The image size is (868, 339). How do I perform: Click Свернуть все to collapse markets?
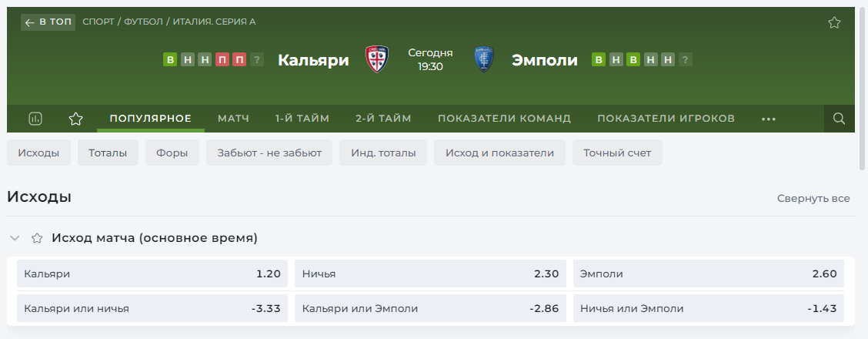[x=813, y=198]
